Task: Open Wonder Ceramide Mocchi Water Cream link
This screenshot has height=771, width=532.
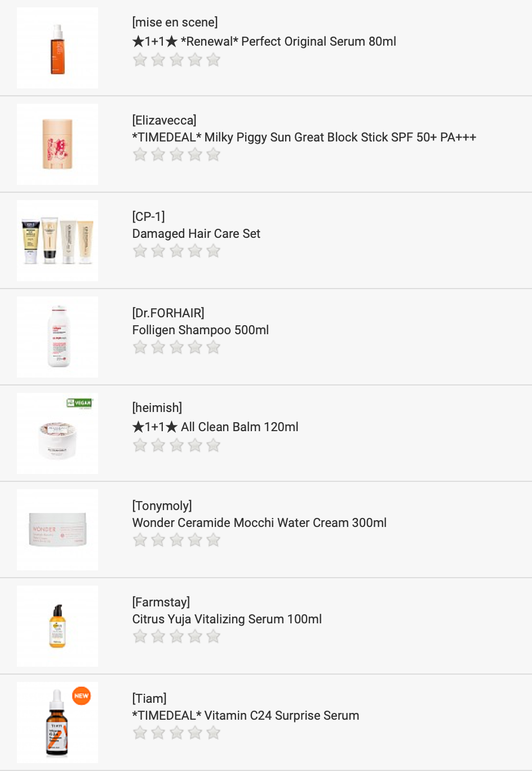Action: (x=259, y=523)
